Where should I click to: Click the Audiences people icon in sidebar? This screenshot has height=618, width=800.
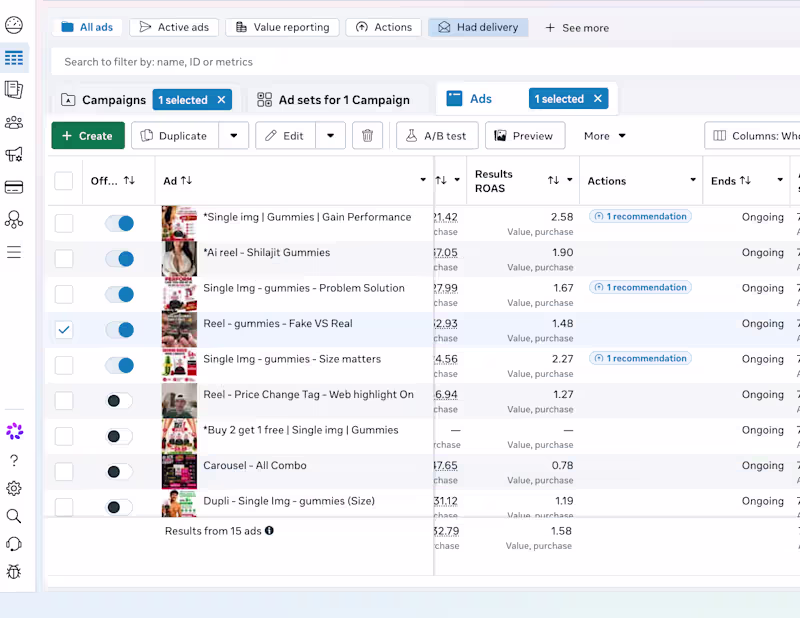click(14, 122)
